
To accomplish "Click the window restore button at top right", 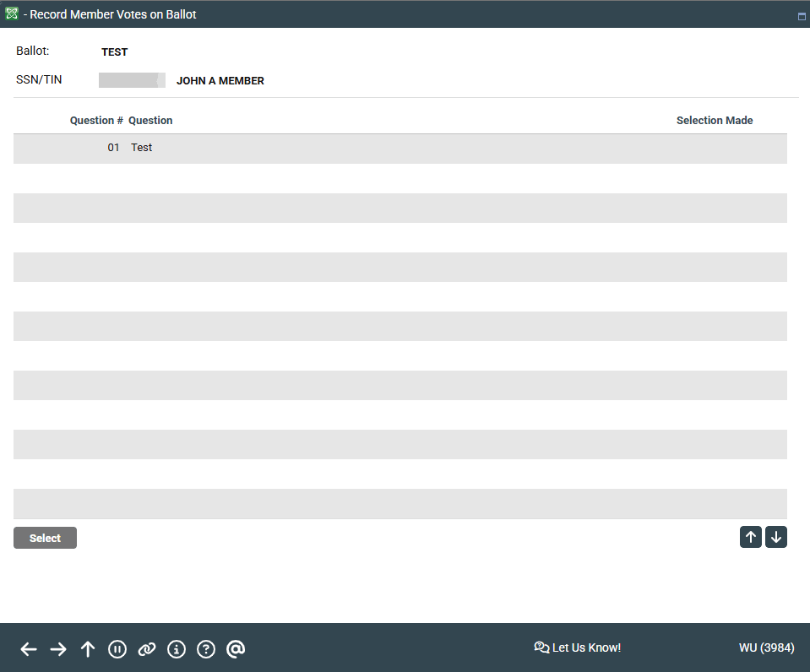I will pos(802,16).
